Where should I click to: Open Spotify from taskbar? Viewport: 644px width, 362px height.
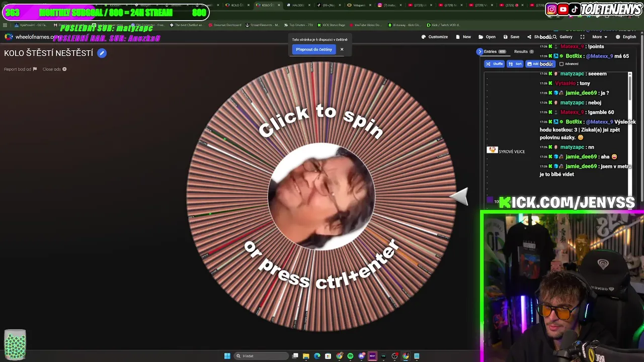[x=350, y=356]
